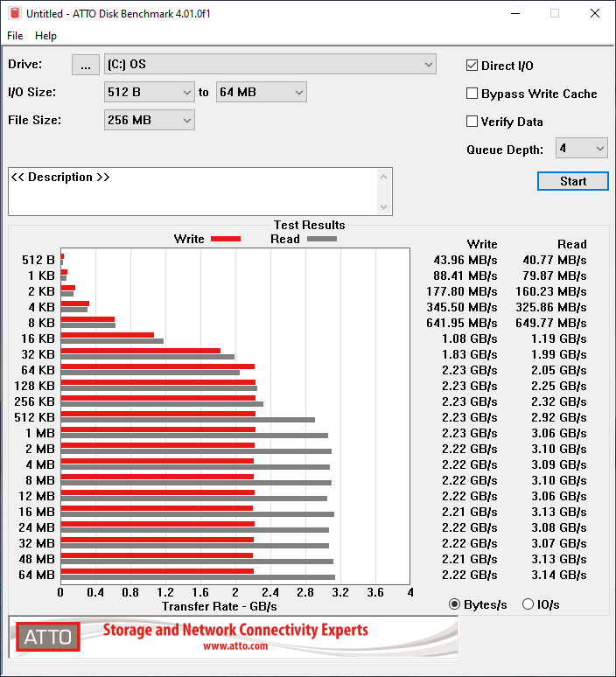Click the Read column header in results
This screenshot has width=616, height=677.
572,244
